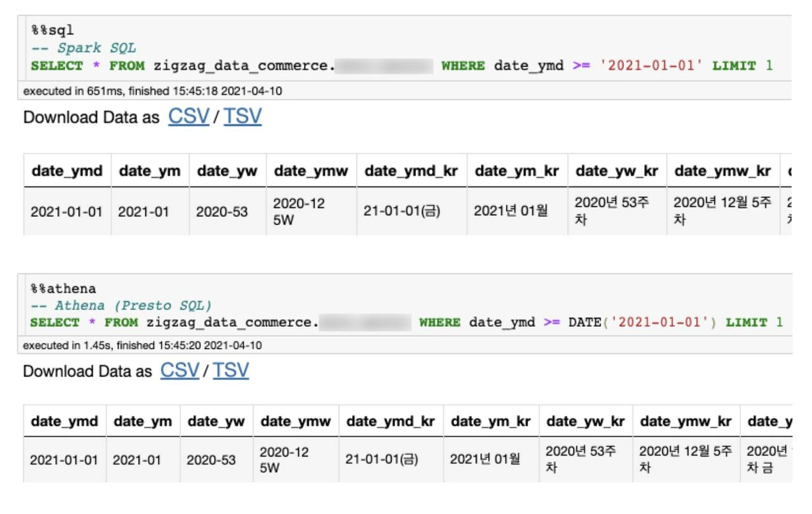This screenshot has height=514, width=812.
Task: Click date_yw_kr header in Athena result table
Action: [x=586, y=421]
